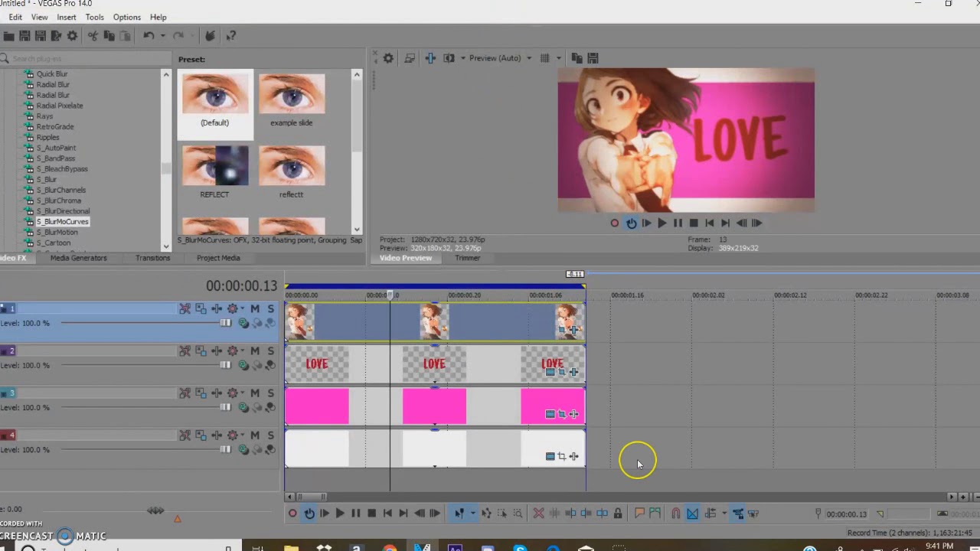This screenshot has height=551, width=980.
Task: Open File Explorer in Windows taskbar
Action: click(x=291, y=548)
